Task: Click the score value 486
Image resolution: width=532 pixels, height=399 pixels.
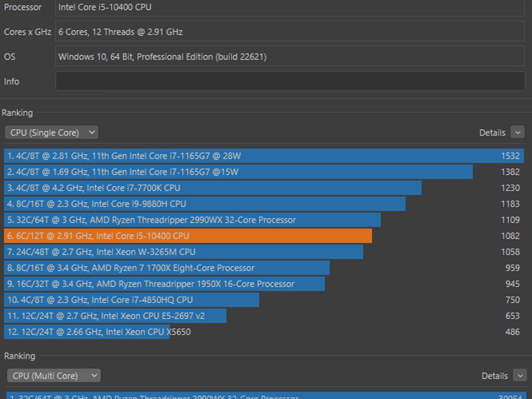Action: pos(513,332)
